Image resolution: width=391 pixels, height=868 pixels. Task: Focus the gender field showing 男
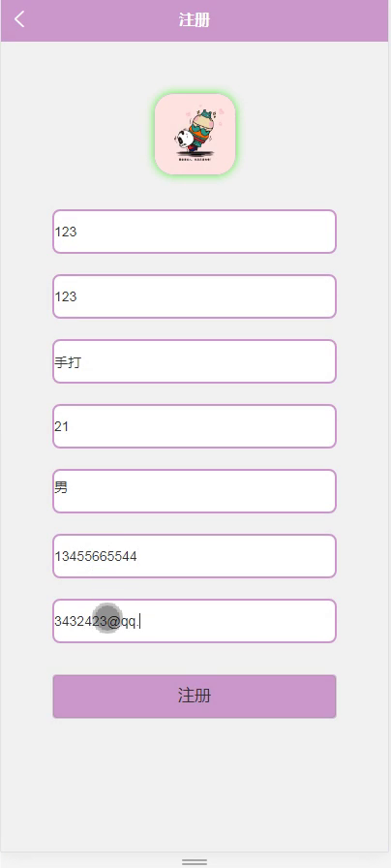pyautogui.click(x=195, y=491)
